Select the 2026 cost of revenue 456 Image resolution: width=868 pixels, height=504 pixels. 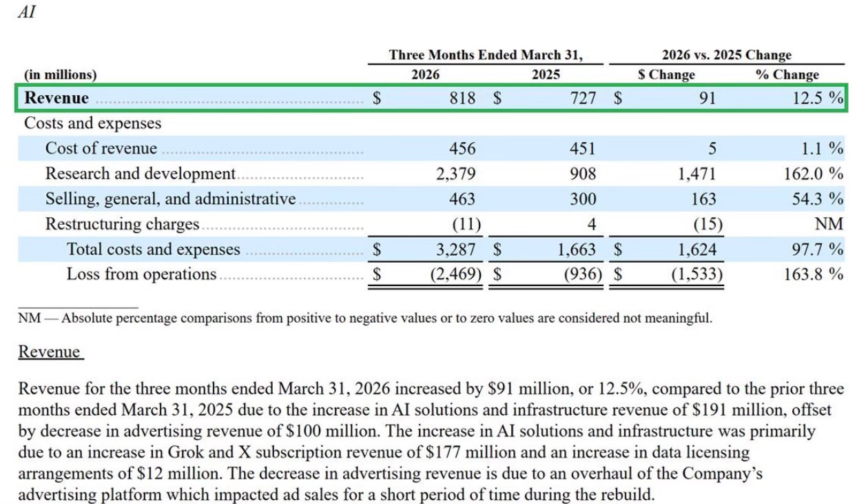pyautogui.click(x=462, y=148)
